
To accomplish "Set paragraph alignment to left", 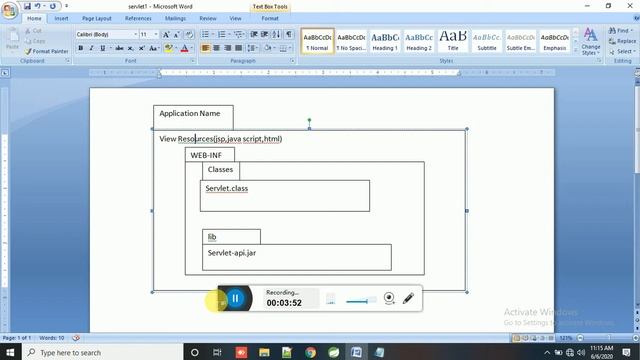I will pos(205,48).
